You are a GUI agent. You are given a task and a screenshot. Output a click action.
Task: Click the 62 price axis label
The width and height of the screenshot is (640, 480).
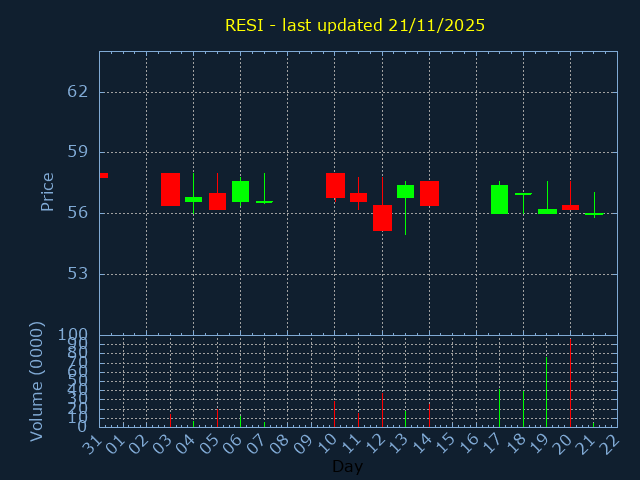pos(77,92)
